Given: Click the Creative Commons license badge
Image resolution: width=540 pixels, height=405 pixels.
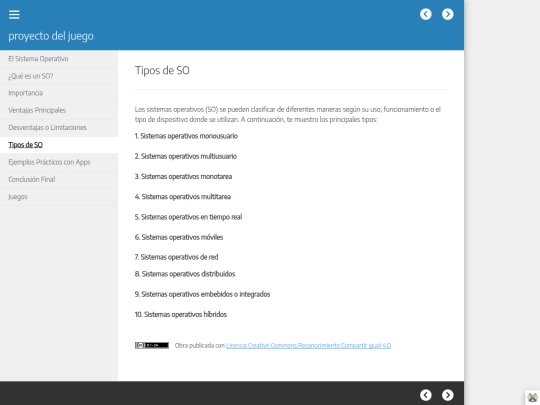Looking at the screenshot, I should coord(152,345).
